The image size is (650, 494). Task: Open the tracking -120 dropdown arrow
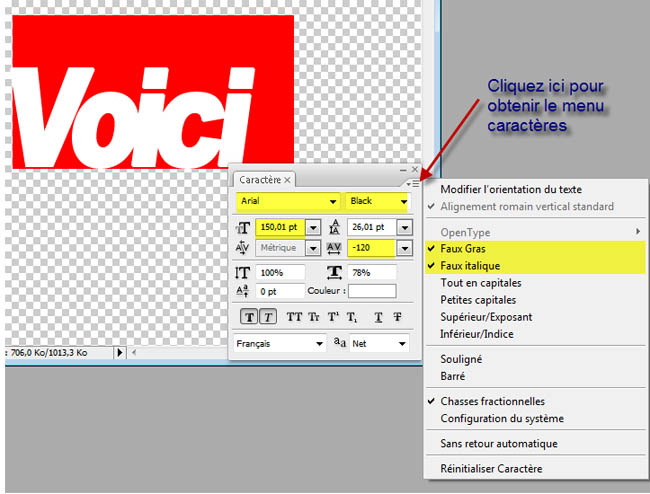(405, 248)
